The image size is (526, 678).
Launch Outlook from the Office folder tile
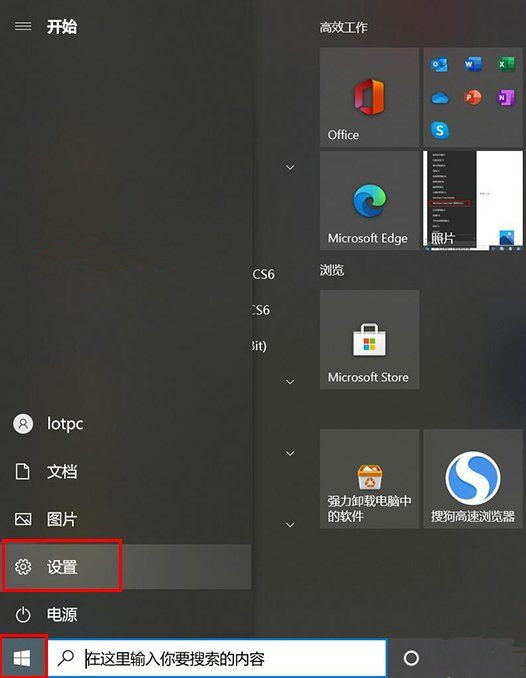439,65
